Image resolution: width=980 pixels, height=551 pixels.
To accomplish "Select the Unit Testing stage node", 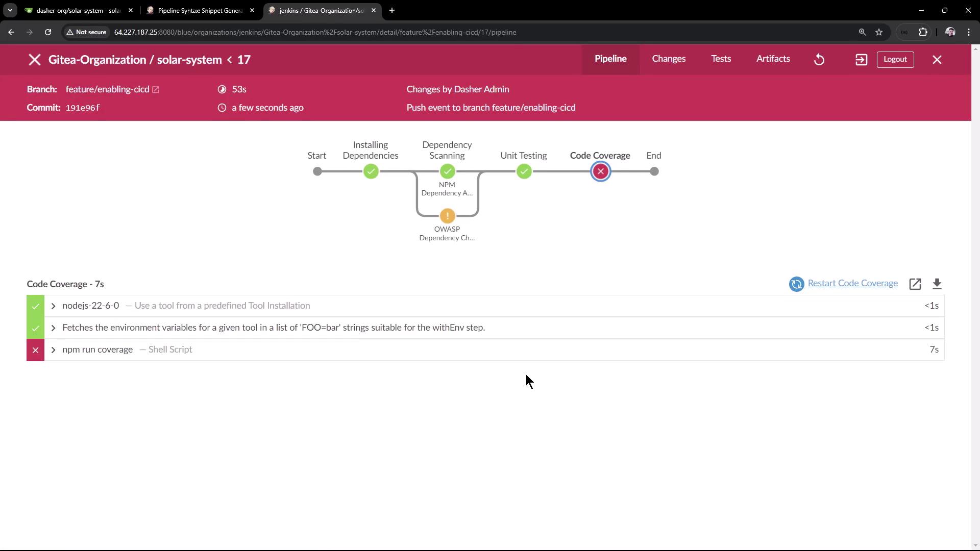I will click(524, 171).
